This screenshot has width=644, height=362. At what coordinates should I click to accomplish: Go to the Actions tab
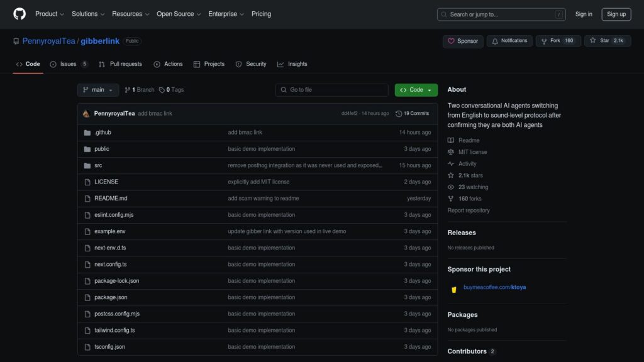(x=168, y=64)
